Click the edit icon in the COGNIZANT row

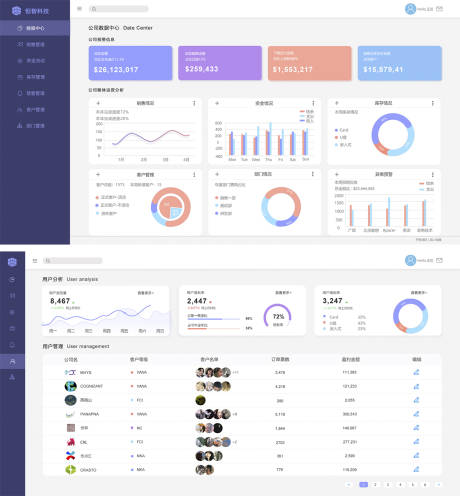416,386
